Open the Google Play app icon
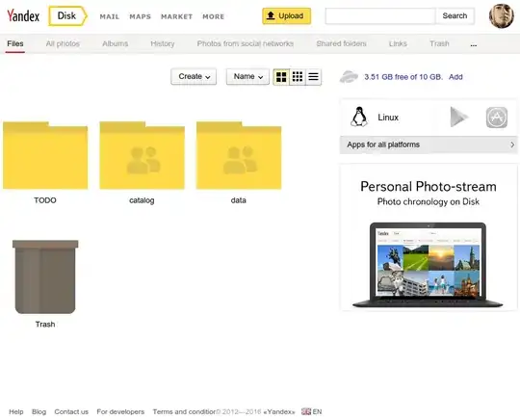The height and width of the screenshot is (420, 520). (459, 117)
